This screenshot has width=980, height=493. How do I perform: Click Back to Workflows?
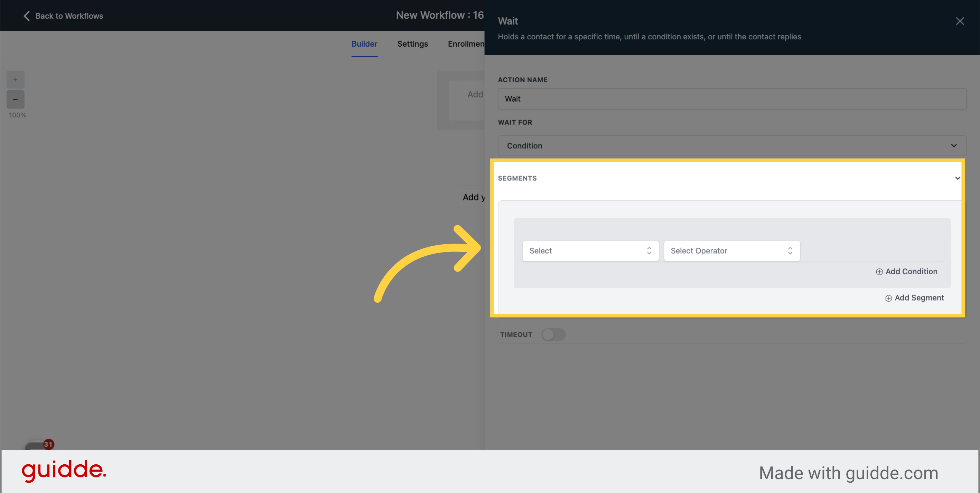(x=69, y=16)
